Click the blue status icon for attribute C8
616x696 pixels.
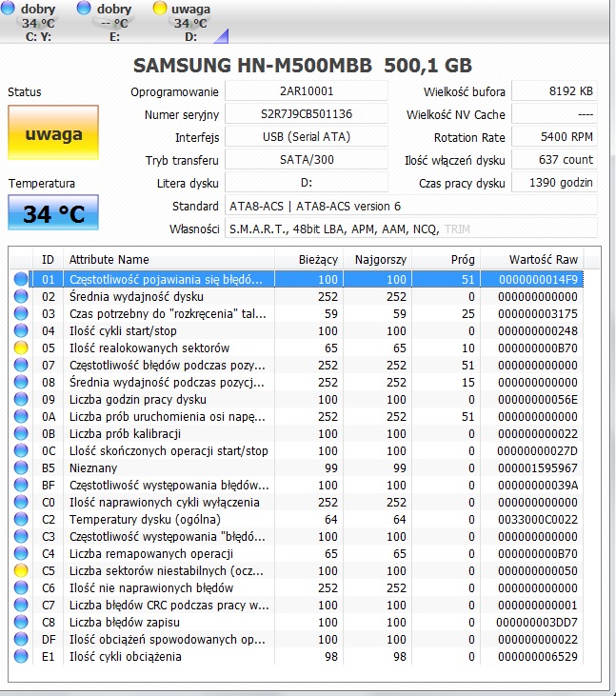click(x=21, y=622)
